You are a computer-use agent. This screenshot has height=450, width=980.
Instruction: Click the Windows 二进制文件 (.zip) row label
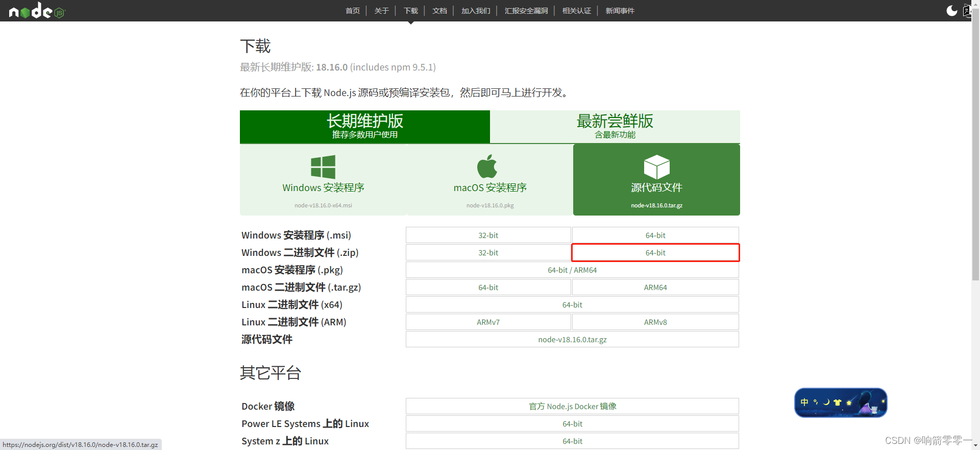coord(300,253)
